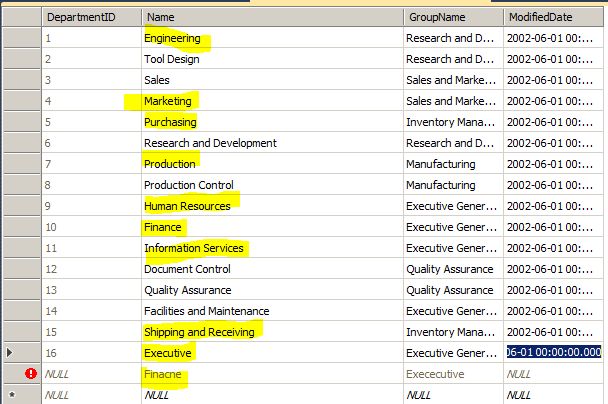Click the ModifiedDate column header
608x404 pixels.
pyautogui.click(x=554, y=17)
